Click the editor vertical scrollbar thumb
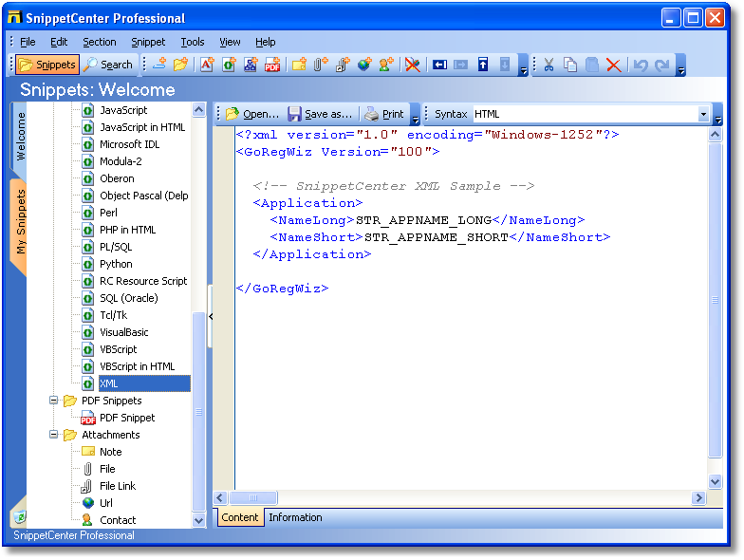Screen dimensions: 744x560 716,300
